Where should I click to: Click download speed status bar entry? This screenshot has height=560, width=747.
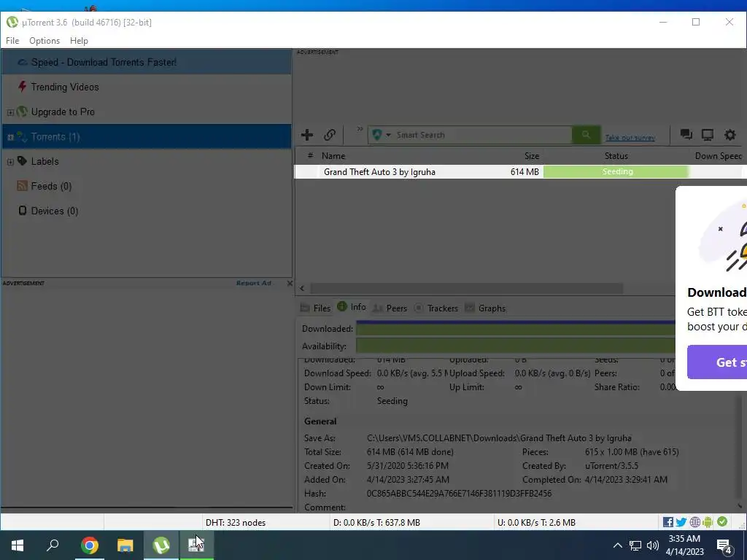coord(376,523)
